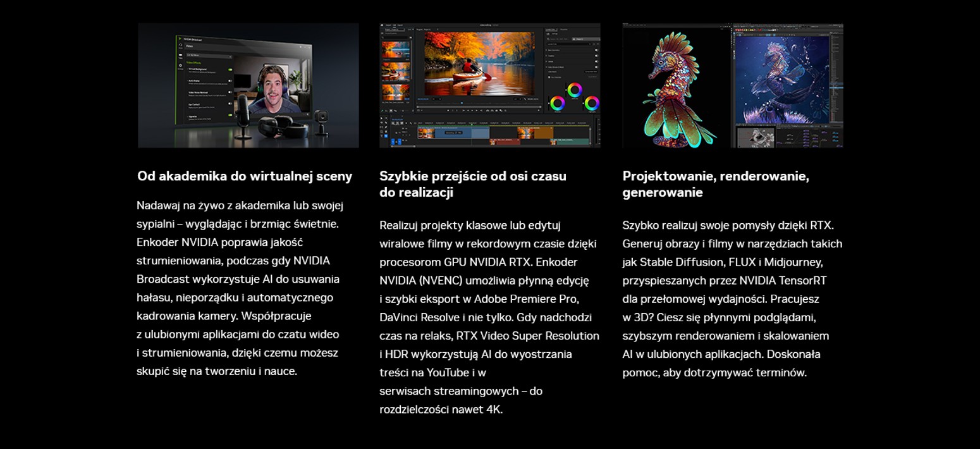
Task: Open the NVIDIA Broadcast streamer webcam image
Action: (x=248, y=85)
